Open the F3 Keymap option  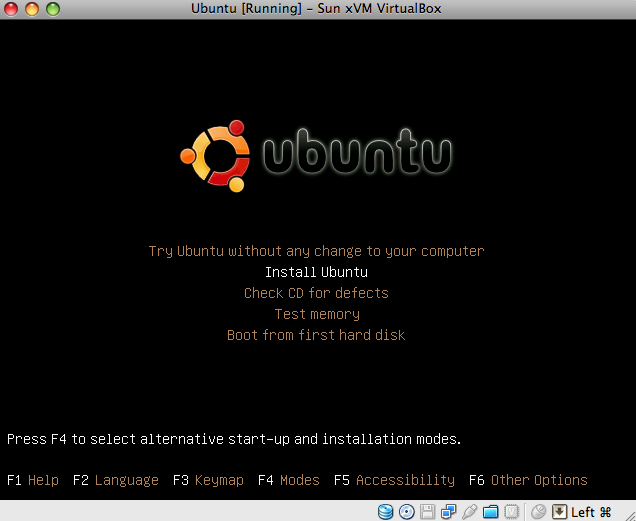[x=208, y=480]
